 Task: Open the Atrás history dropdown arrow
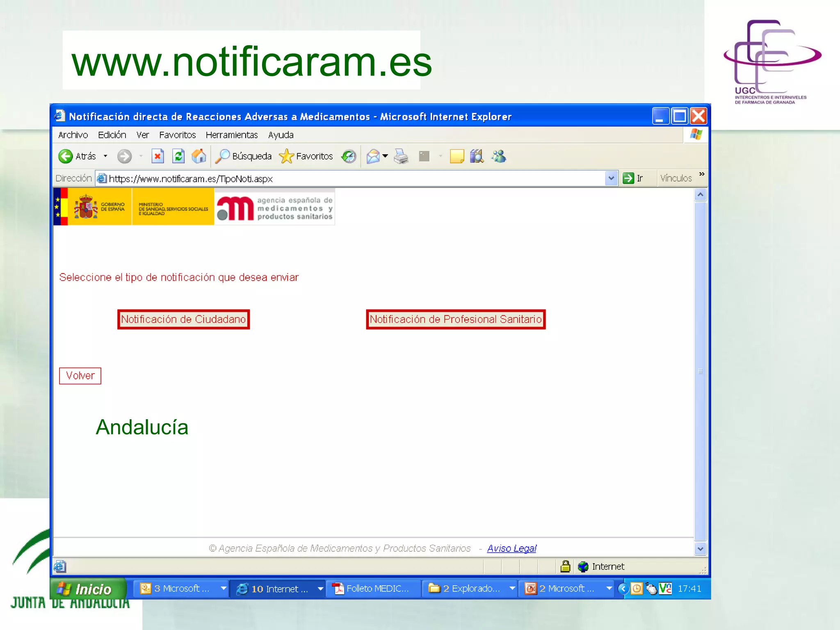click(x=105, y=156)
